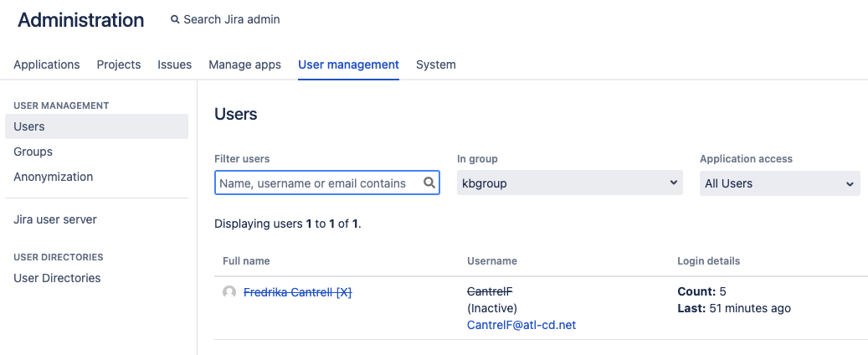Click the CantrelF@atl-cd.net email link
This screenshot has width=868, height=355.
click(521, 324)
